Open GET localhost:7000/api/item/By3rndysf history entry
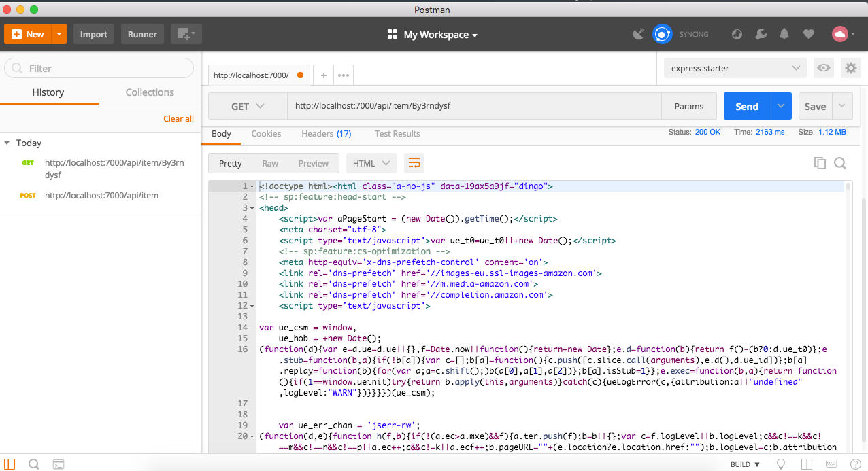868x471 pixels. click(x=100, y=169)
